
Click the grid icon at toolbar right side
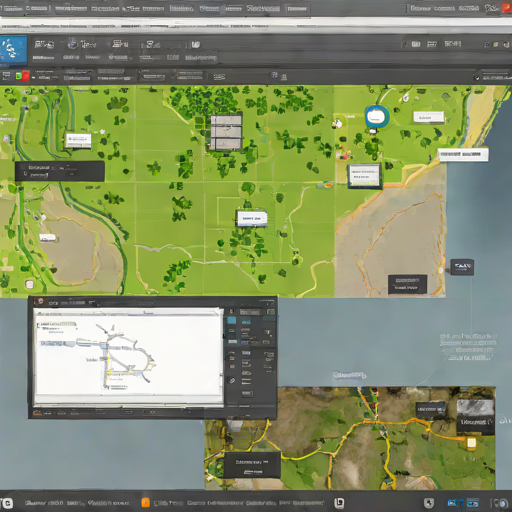coord(274,75)
